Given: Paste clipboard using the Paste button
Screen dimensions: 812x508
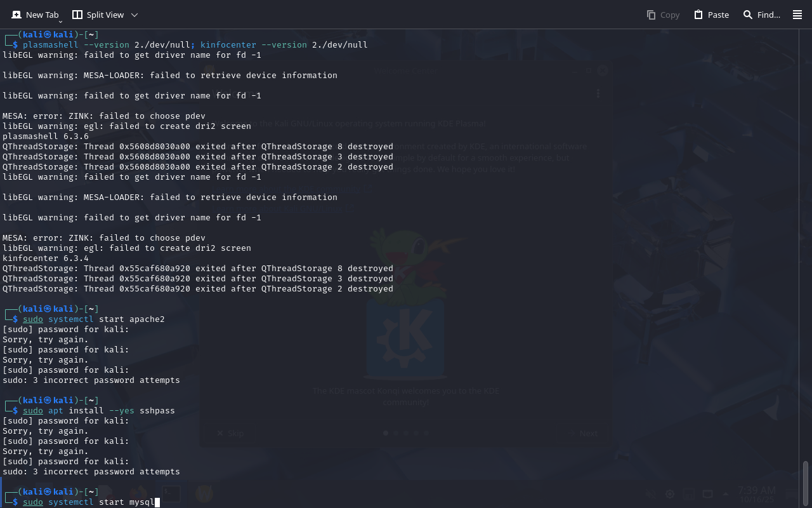Looking at the screenshot, I should tap(711, 15).
